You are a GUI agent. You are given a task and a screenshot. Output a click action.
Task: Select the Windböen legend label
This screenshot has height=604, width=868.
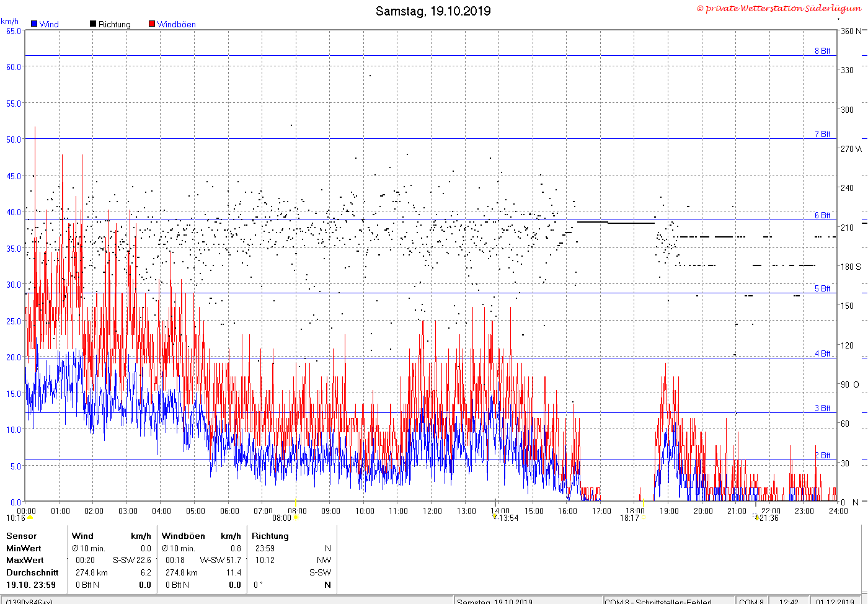[176, 24]
